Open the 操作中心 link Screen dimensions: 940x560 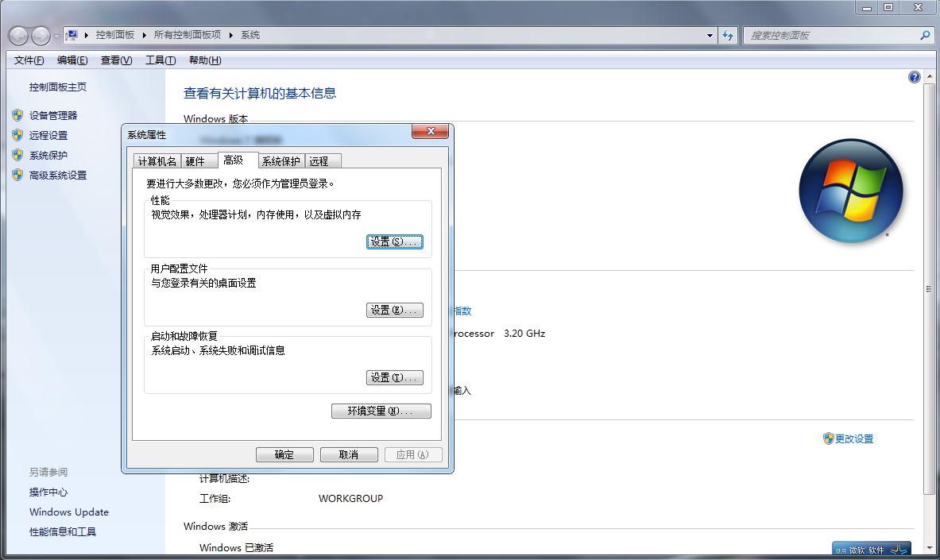click(x=48, y=492)
